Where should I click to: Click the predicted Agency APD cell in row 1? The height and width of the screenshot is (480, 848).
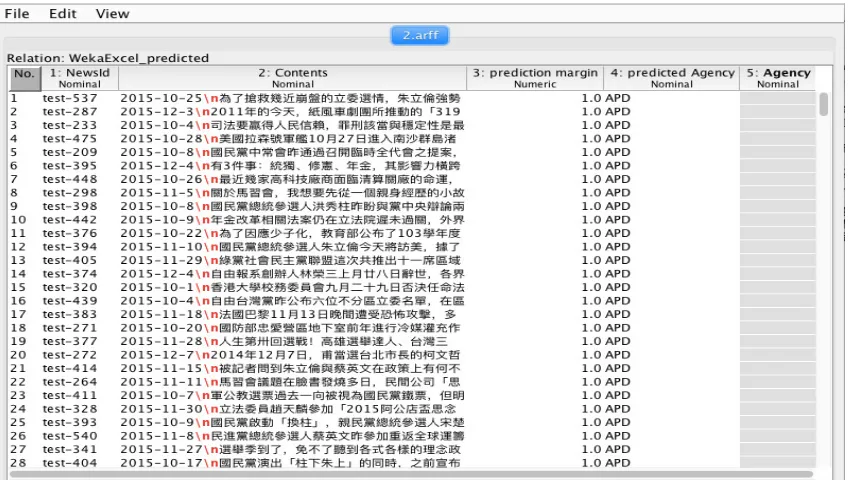pos(672,98)
